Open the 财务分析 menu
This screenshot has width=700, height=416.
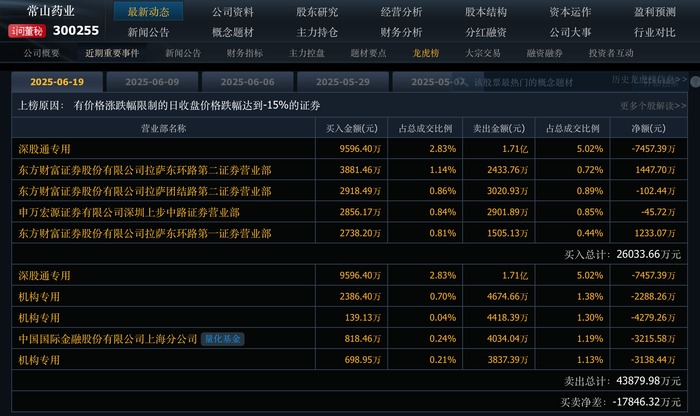(x=401, y=32)
